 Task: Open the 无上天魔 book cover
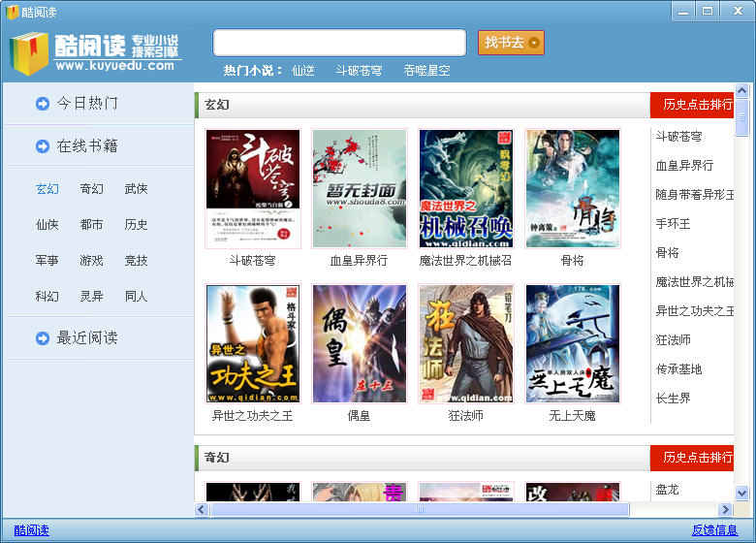click(572, 344)
